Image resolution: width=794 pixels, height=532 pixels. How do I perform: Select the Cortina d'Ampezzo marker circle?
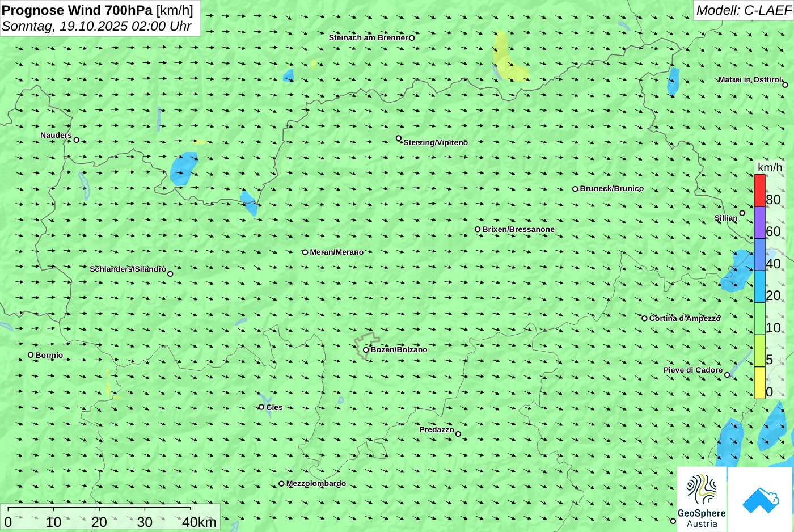644,318
